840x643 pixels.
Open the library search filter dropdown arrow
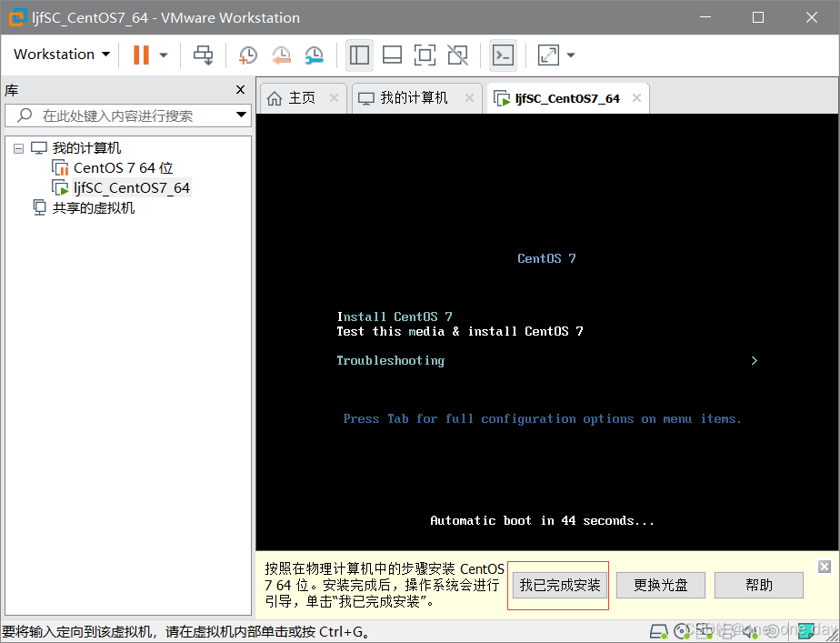coord(241,115)
